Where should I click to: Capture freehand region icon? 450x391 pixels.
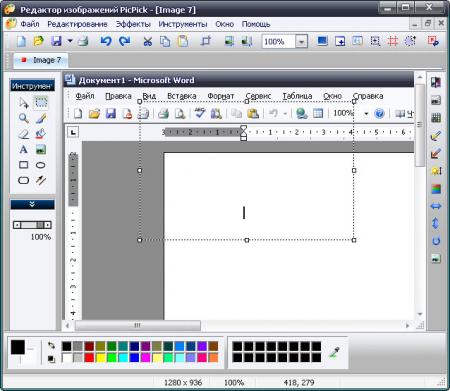(410, 41)
